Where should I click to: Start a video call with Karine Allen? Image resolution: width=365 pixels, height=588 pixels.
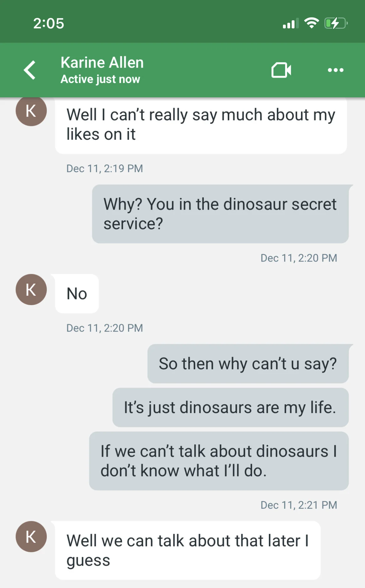(x=281, y=70)
